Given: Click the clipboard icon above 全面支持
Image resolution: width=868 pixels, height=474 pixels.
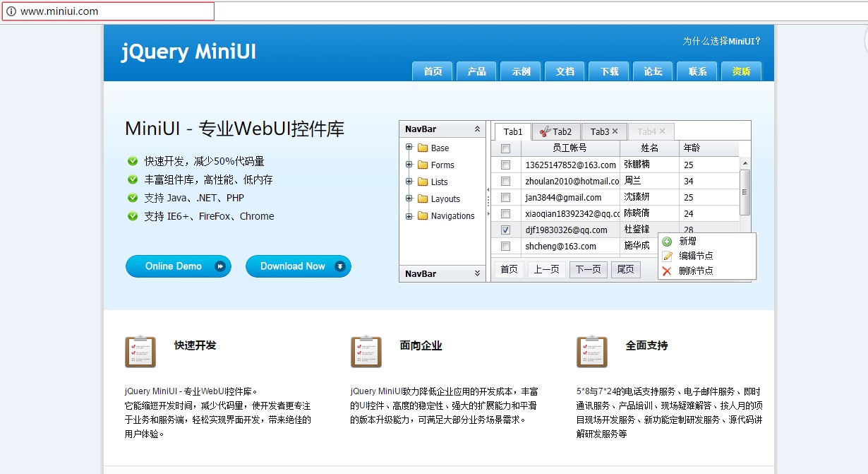Looking at the screenshot, I should pyautogui.click(x=591, y=351).
